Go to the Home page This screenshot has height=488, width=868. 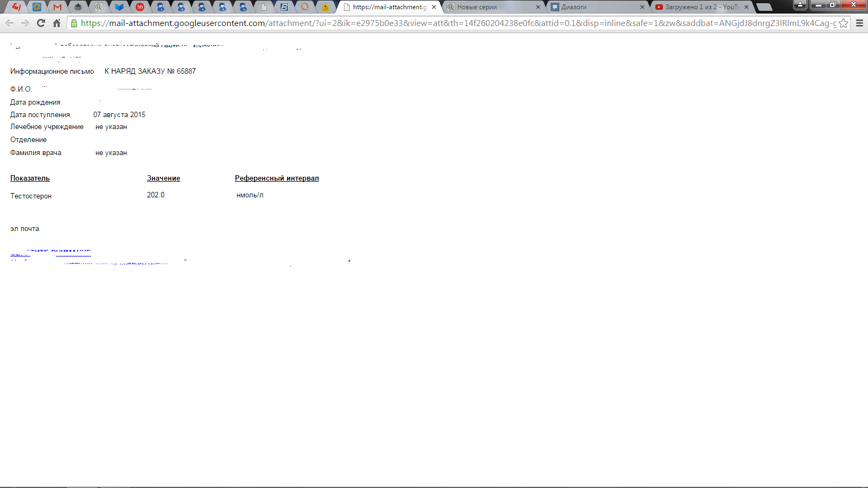(56, 23)
